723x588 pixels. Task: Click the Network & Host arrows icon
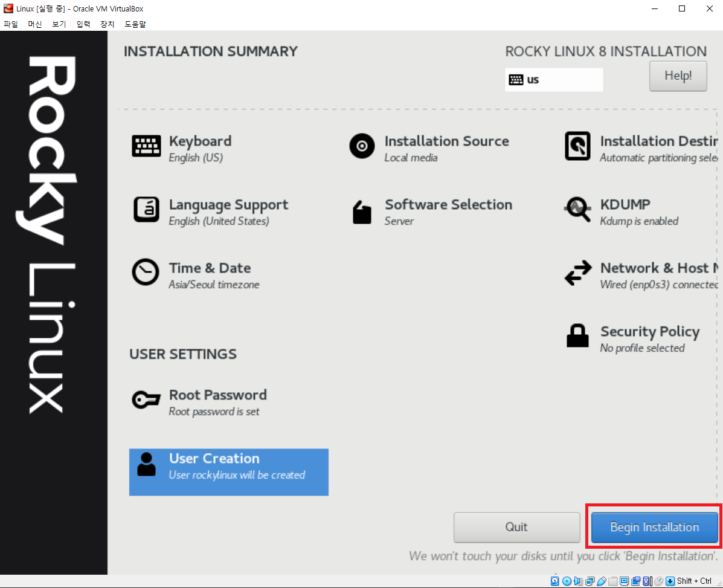(x=578, y=273)
